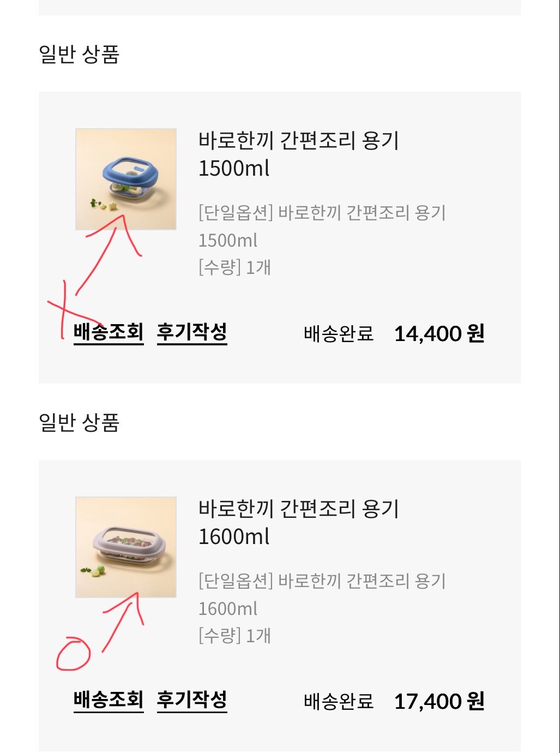The width and height of the screenshot is (560, 753).
Task: Click 배송완료 status beside the 14,400 원 price
Action: (339, 333)
